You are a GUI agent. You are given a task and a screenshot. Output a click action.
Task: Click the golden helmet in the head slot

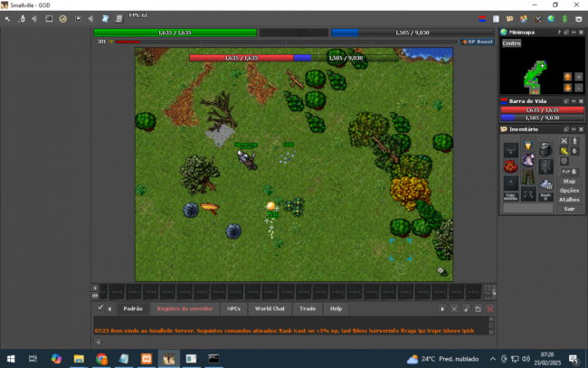click(528, 144)
